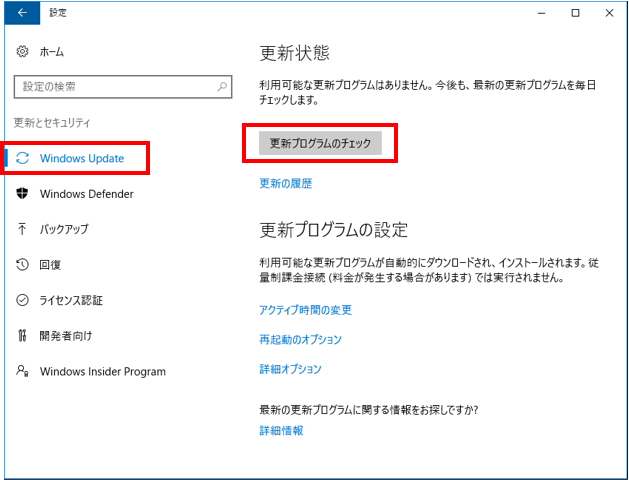Click the backup up-arrow icon
629x480 pixels.
(x=22, y=229)
